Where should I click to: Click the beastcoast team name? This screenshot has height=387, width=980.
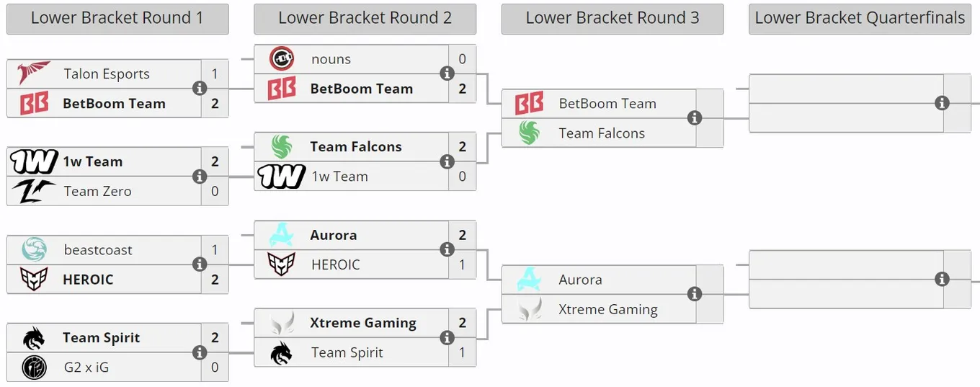(x=98, y=250)
